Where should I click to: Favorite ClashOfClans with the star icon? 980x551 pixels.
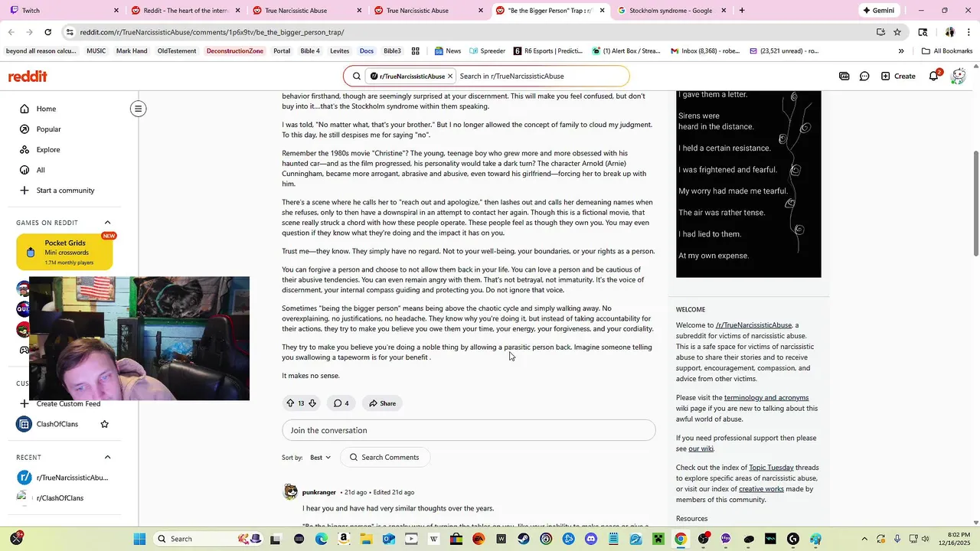[104, 424]
